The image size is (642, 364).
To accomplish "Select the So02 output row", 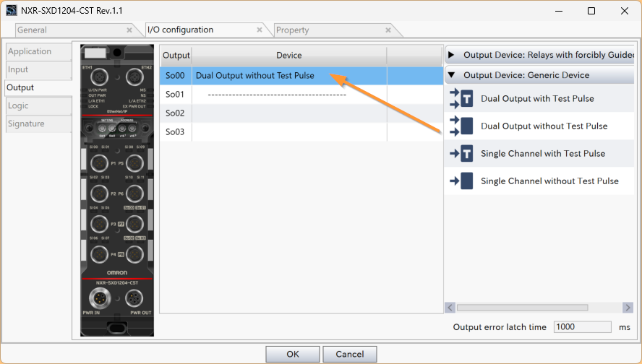I will pos(301,113).
